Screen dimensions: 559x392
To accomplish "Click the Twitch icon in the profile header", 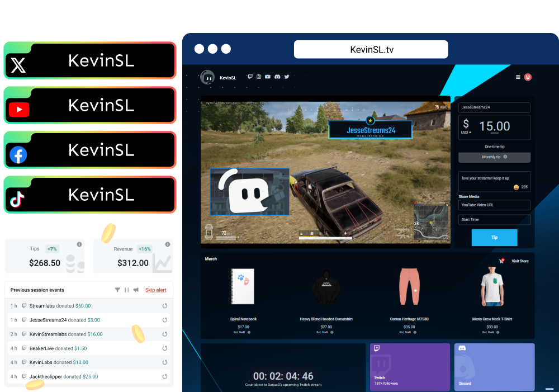I will pyautogui.click(x=250, y=77).
